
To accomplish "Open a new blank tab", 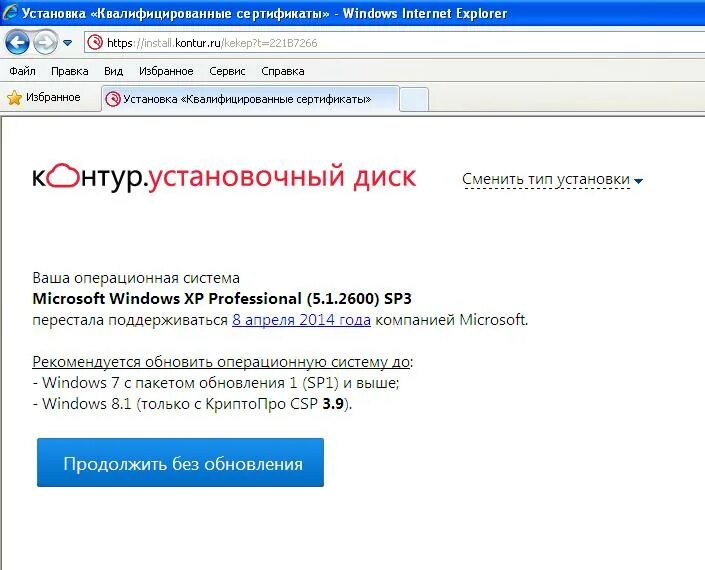I will coord(414,100).
